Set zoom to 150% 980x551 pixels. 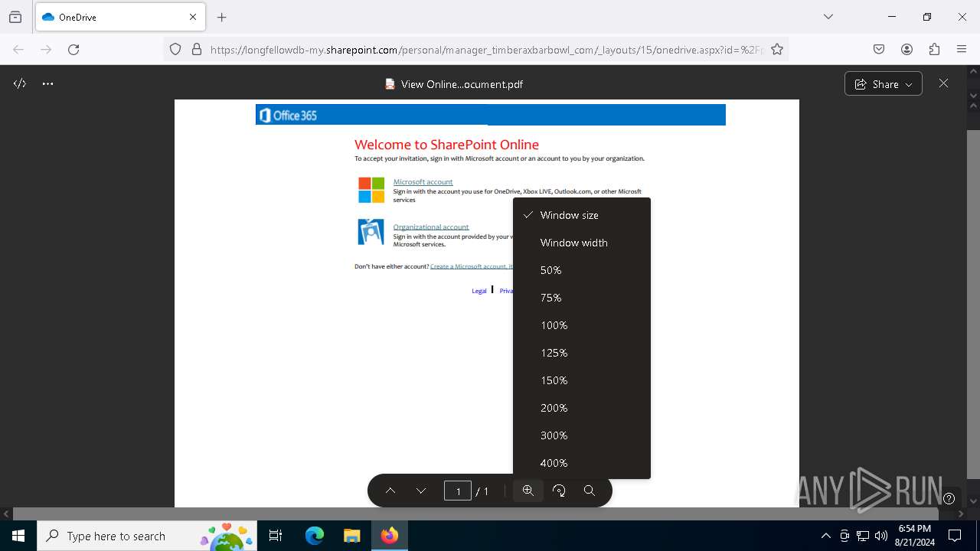pyautogui.click(x=582, y=380)
